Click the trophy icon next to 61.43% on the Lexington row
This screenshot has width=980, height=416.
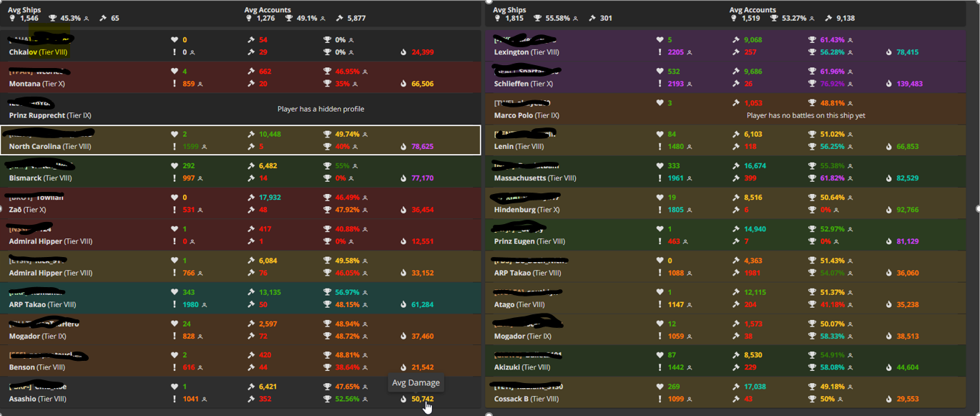812,40
